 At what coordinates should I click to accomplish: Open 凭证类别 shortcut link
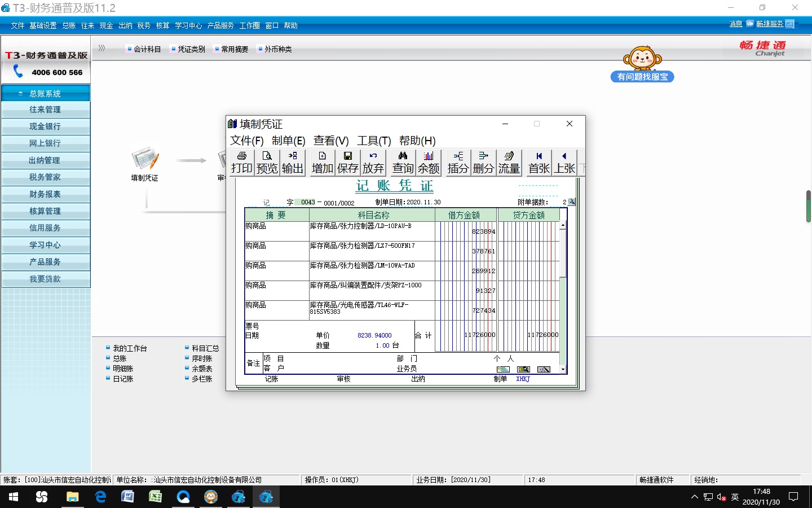point(191,49)
